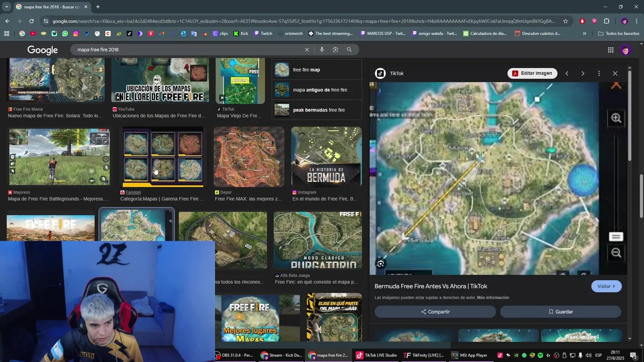The width and height of the screenshot is (644, 362).
Task: Click the TikTok source name in preview
Action: 396,73
